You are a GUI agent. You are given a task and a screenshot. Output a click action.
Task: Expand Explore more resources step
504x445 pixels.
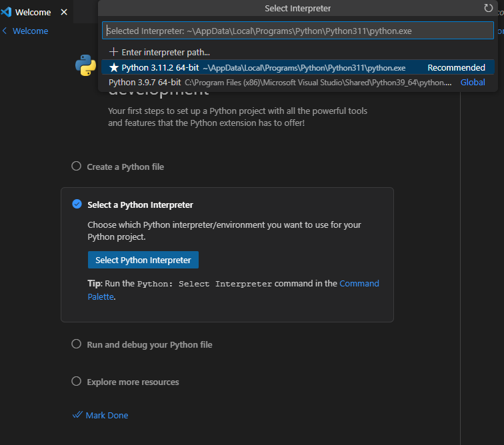(x=133, y=382)
